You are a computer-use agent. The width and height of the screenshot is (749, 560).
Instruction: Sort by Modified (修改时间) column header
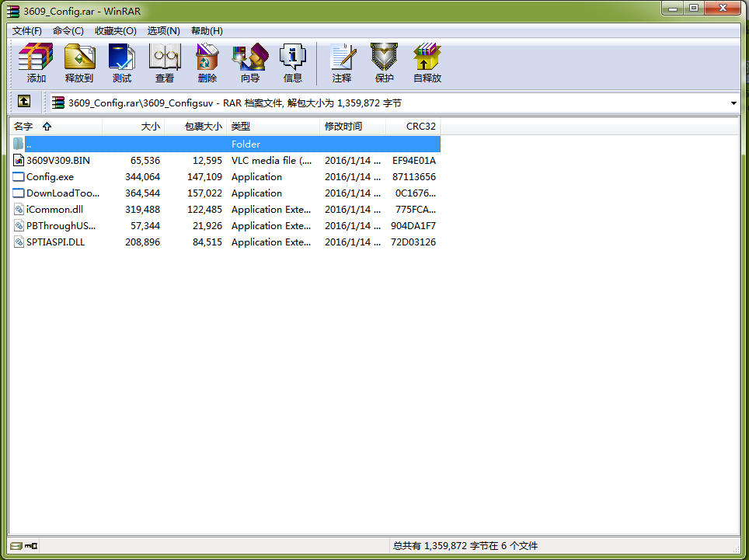click(353, 127)
